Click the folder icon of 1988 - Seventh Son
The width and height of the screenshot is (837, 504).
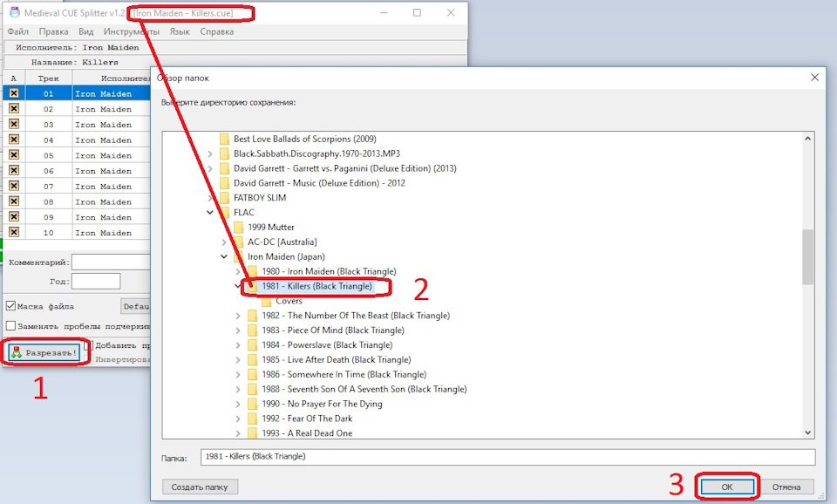coord(253,389)
